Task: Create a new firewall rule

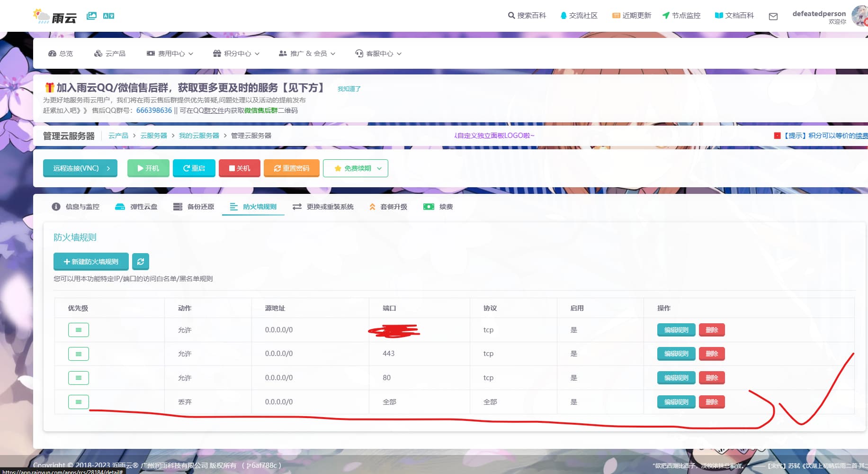Action: pyautogui.click(x=90, y=261)
